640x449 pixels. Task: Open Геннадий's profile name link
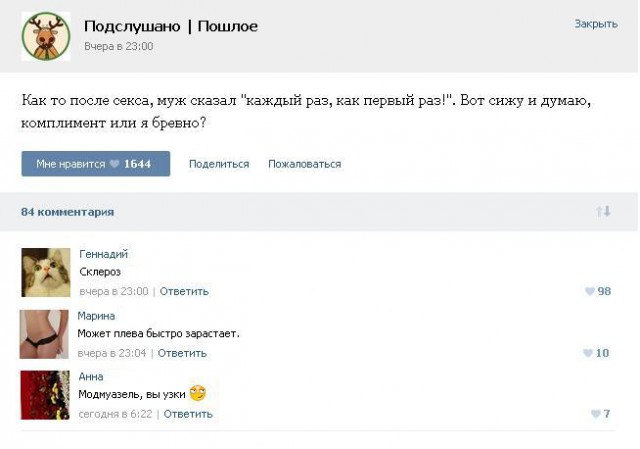click(x=103, y=254)
